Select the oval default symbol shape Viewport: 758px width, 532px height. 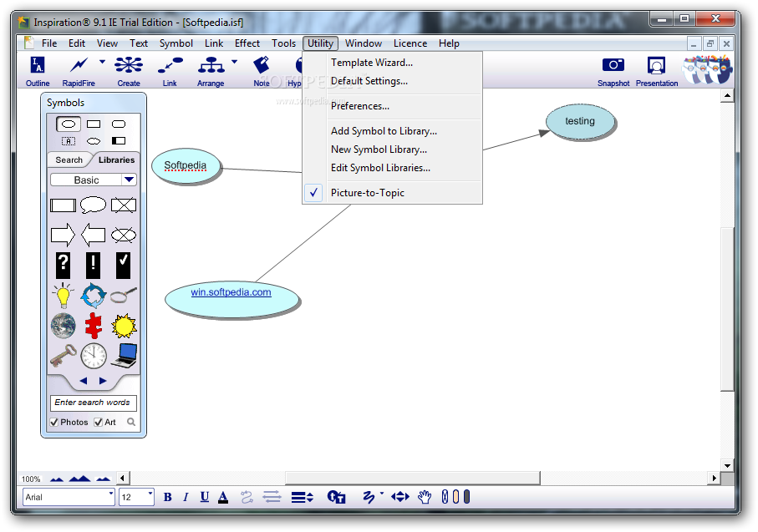[69, 124]
